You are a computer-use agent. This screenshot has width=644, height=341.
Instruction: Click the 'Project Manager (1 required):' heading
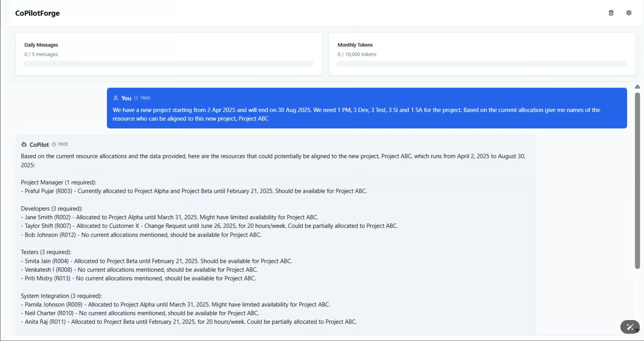(58, 183)
